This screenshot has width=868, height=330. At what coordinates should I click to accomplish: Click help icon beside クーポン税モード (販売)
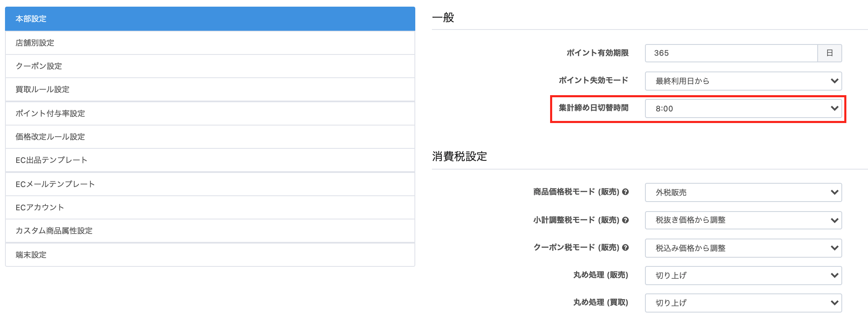(x=625, y=248)
